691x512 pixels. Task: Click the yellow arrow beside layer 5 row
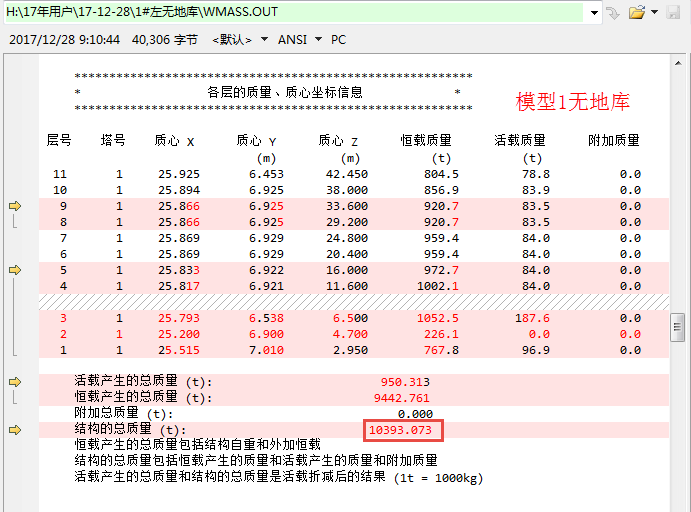coord(15,269)
